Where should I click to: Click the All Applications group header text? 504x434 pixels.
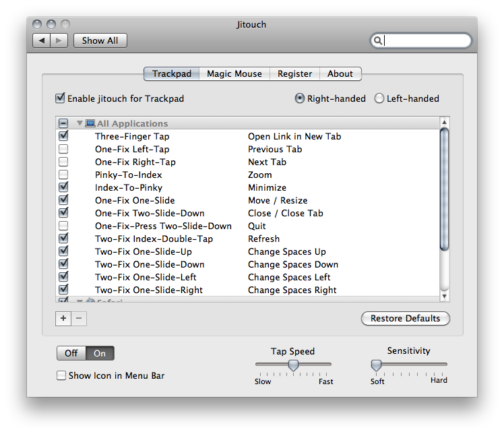pyautogui.click(x=133, y=123)
